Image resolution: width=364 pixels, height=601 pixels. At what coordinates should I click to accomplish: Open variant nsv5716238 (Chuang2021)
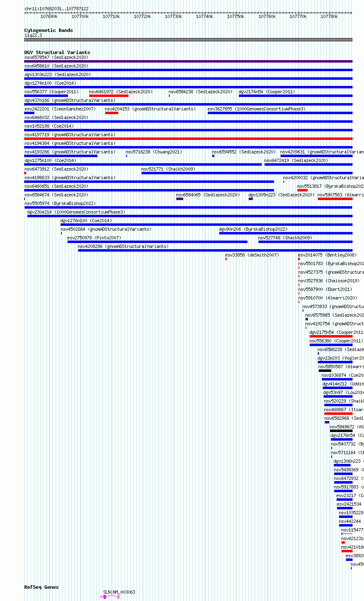click(154, 152)
